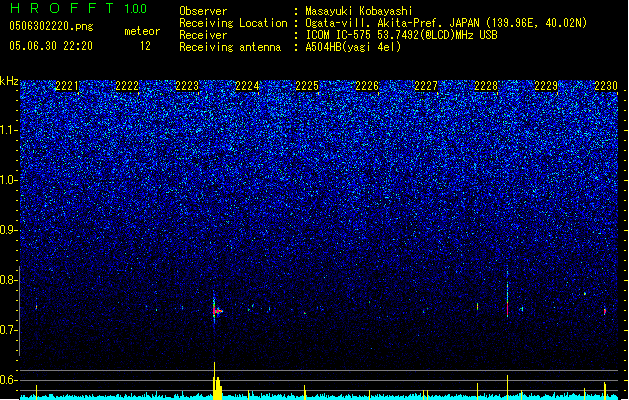Click the 0.7 kHz axis label
This screenshot has height=400, width=629.
[8, 330]
